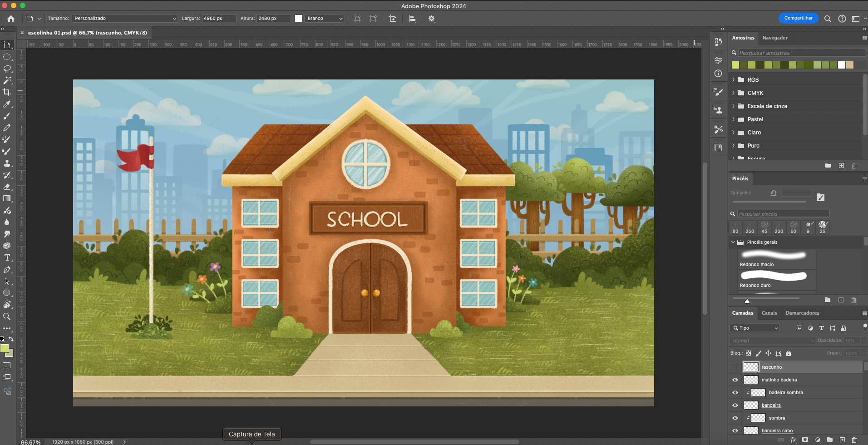The image size is (868, 445).
Task: Select the Eyedropper tool
Action: point(7,104)
